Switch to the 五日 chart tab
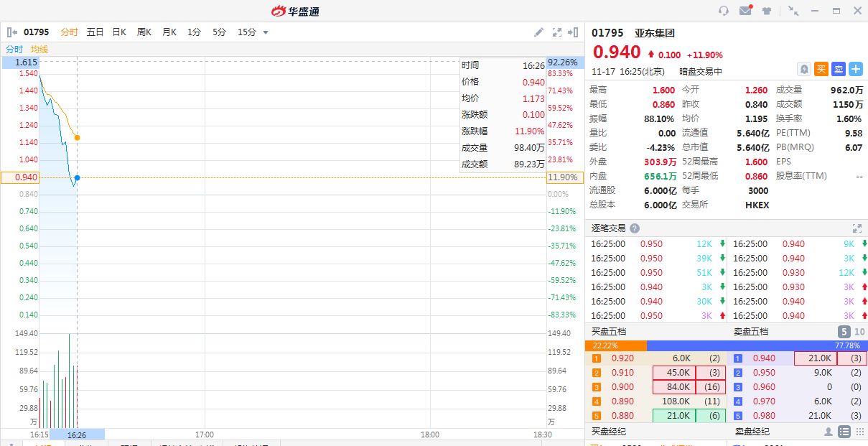 [95, 32]
